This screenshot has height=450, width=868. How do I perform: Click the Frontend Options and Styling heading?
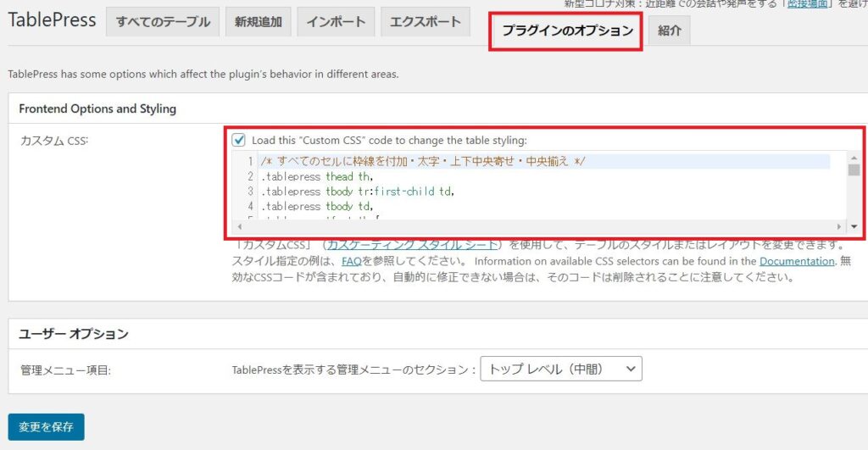pos(97,108)
